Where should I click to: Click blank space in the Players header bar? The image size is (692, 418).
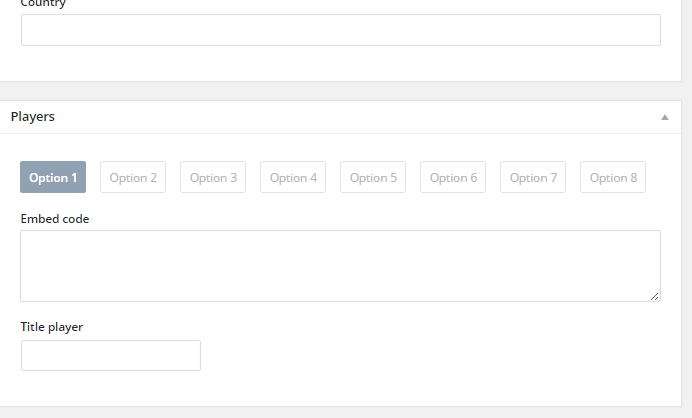point(350,117)
